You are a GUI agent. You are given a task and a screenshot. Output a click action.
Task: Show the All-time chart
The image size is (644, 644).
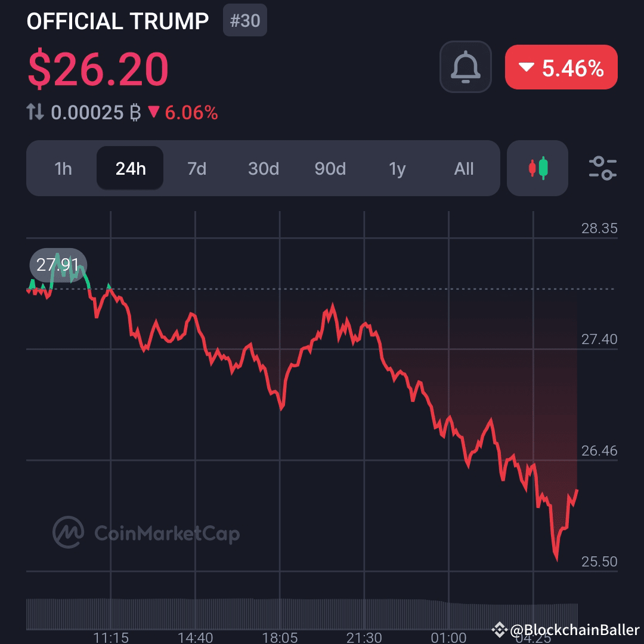pyautogui.click(x=464, y=169)
